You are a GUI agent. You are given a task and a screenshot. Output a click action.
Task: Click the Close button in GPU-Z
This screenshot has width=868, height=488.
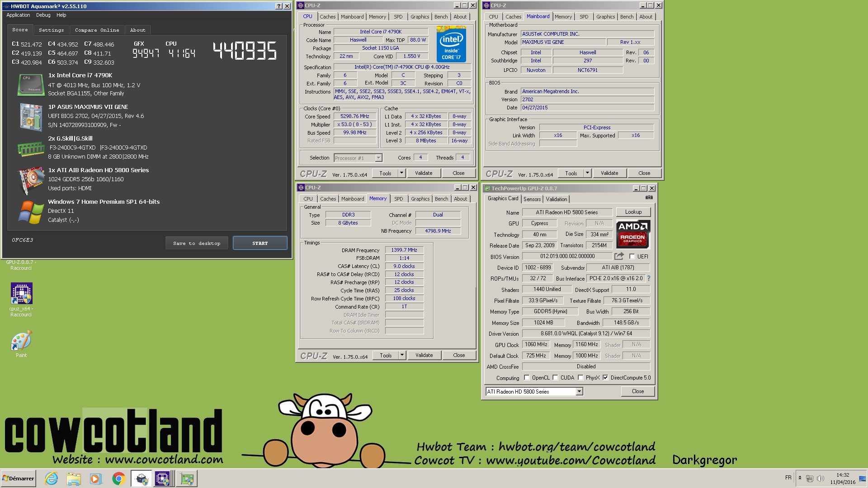(638, 391)
